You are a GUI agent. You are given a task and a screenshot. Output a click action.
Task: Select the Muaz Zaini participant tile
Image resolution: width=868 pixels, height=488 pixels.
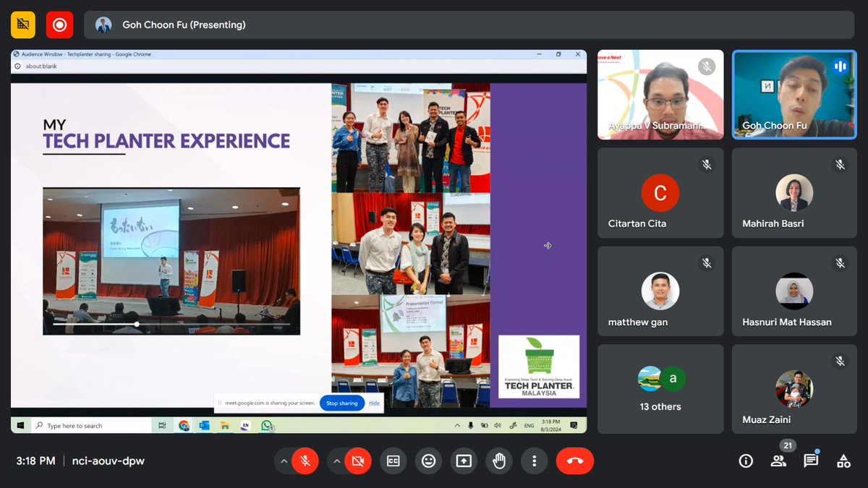pyautogui.click(x=794, y=389)
